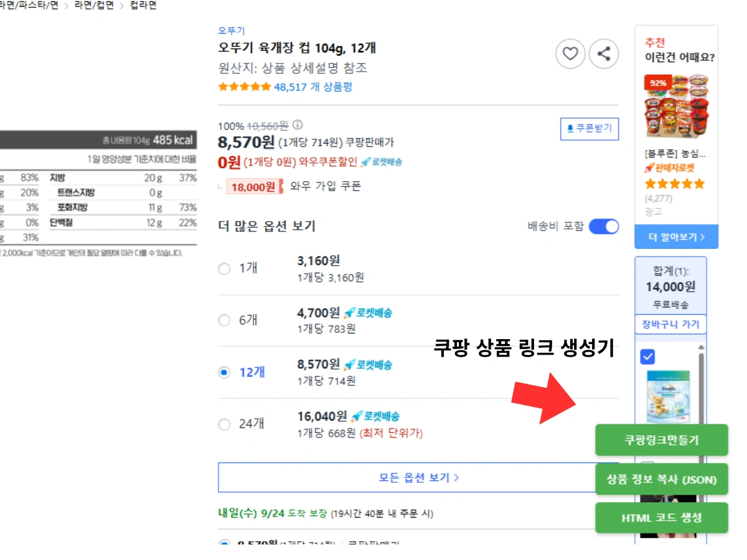Click the 합계(1): 14,000원 total

tap(670, 280)
